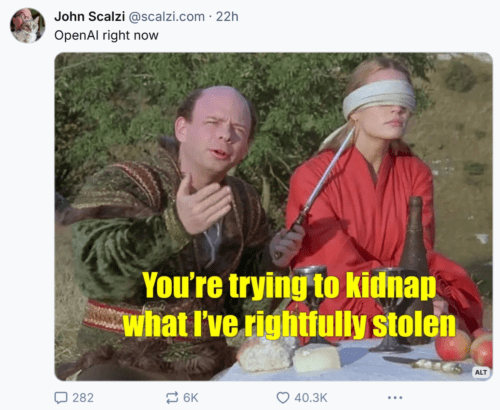
Task: Open the three-dot more options menu
Action: (395, 398)
